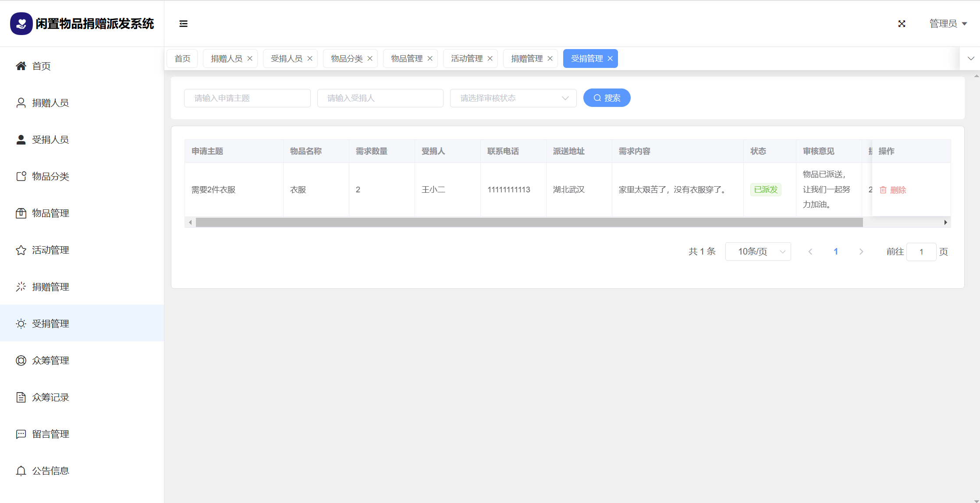This screenshot has height=503, width=980.
Task: Click the 搜索 search button
Action: (x=607, y=98)
